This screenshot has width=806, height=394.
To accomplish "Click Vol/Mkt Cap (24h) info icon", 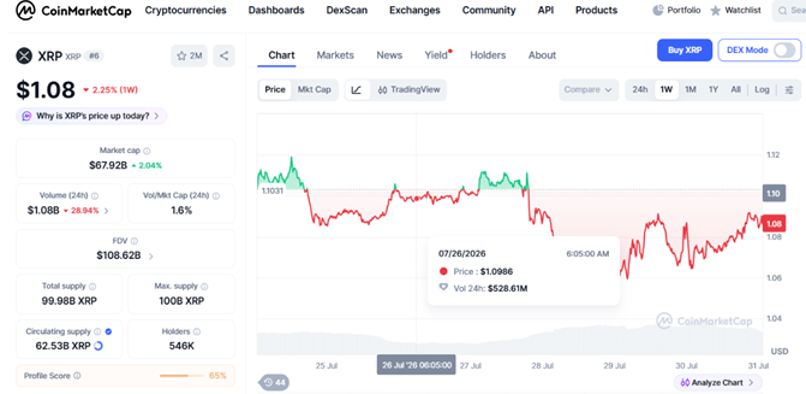I will pos(216,196).
